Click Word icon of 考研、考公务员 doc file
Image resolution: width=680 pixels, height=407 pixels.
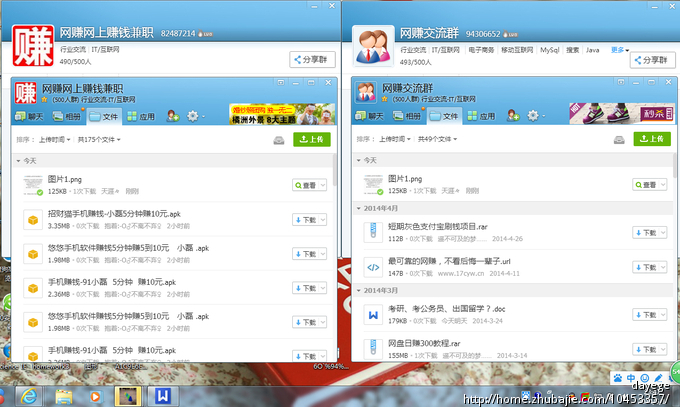pyautogui.click(x=373, y=315)
